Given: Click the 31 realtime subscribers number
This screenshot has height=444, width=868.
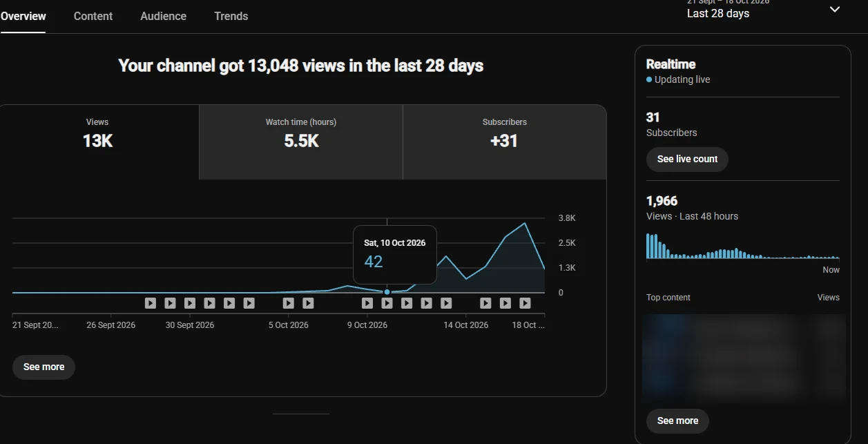Looking at the screenshot, I should [x=653, y=117].
